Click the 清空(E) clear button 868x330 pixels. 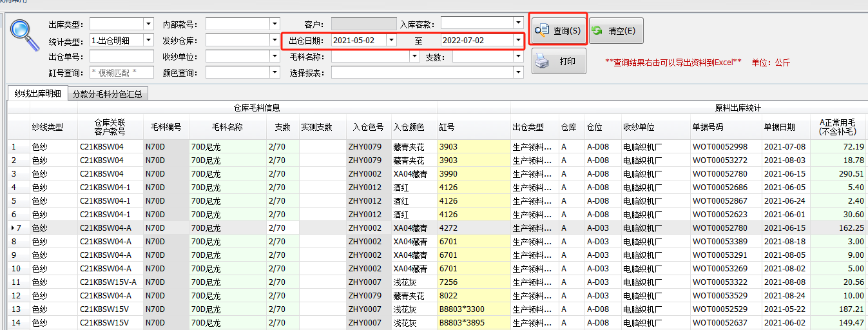point(616,30)
